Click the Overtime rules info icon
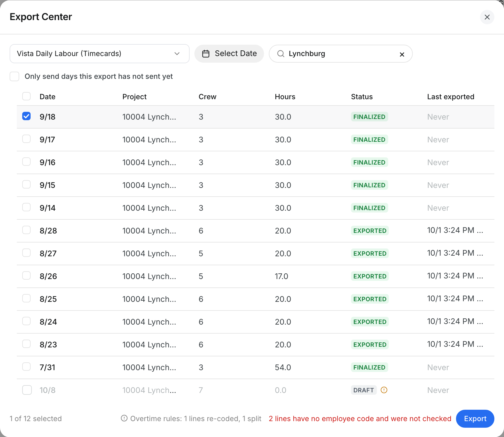The image size is (504, 437). [x=124, y=418]
